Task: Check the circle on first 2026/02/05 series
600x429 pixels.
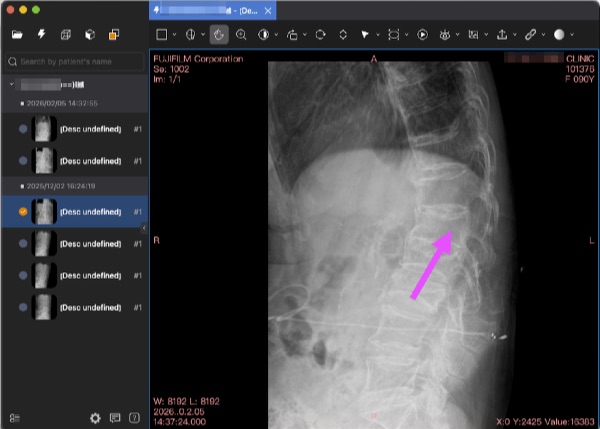Action: click(23, 130)
